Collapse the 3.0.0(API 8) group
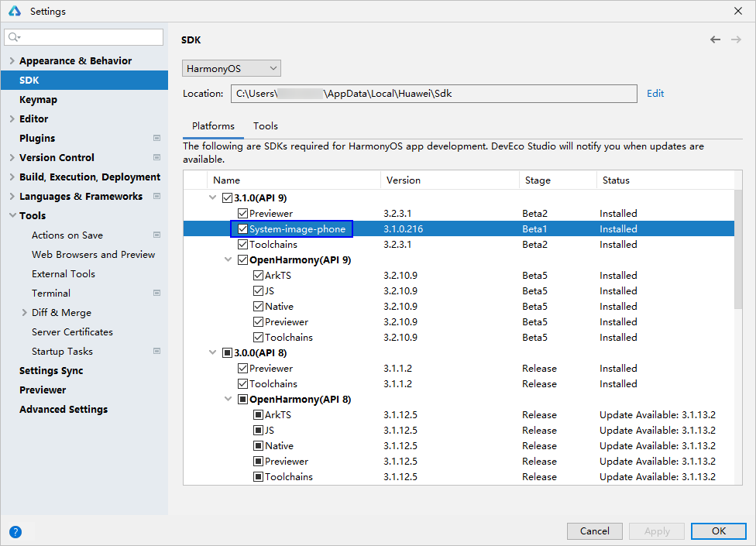 212,352
